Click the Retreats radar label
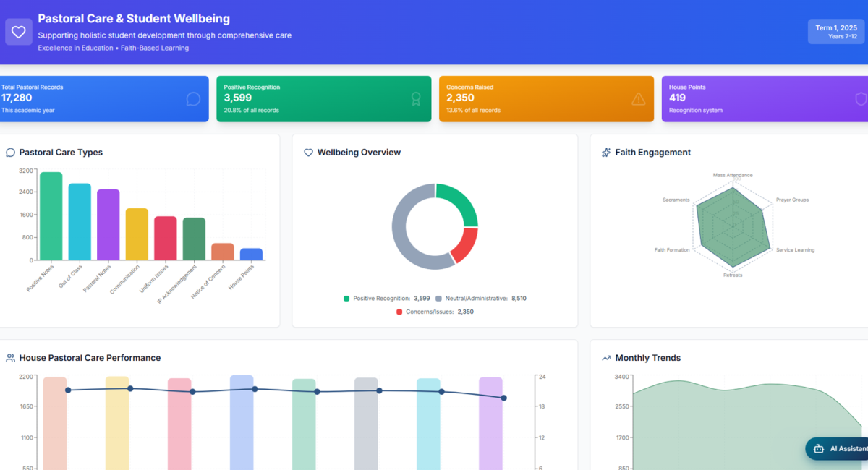This screenshot has height=470, width=868. coord(733,275)
